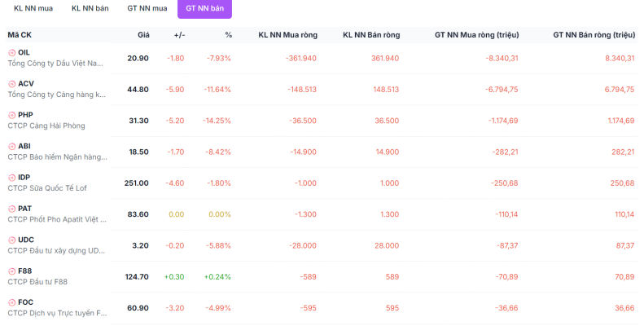
Task: Click the round icon beside UDC
Action: click(12, 240)
